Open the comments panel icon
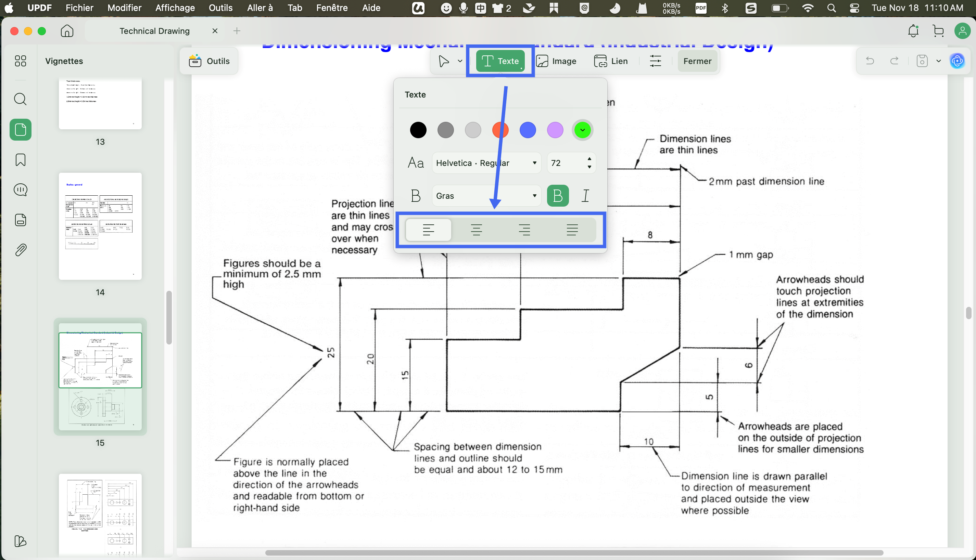976x560 pixels. click(x=21, y=190)
